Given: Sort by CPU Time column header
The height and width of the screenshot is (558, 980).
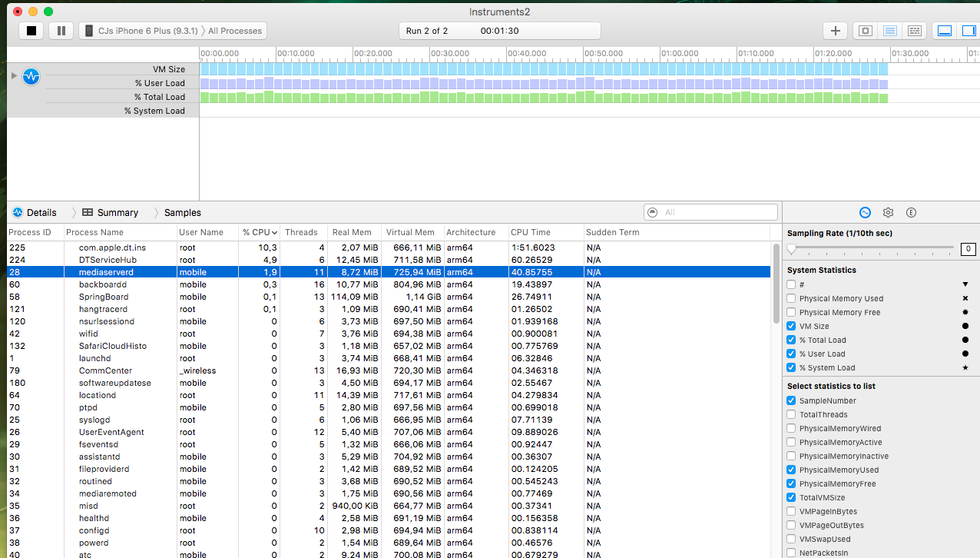Looking at the screenshot, I should coord(545,232).
